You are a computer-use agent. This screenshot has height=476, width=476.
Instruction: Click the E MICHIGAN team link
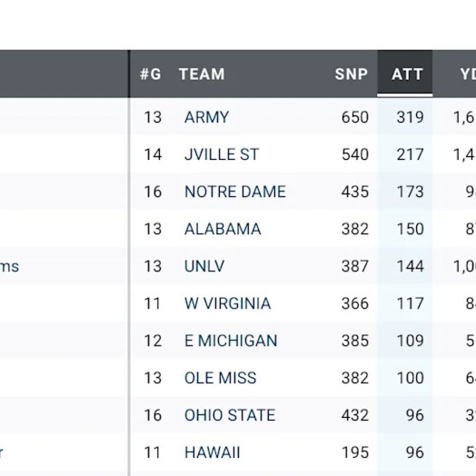point(231,340)
